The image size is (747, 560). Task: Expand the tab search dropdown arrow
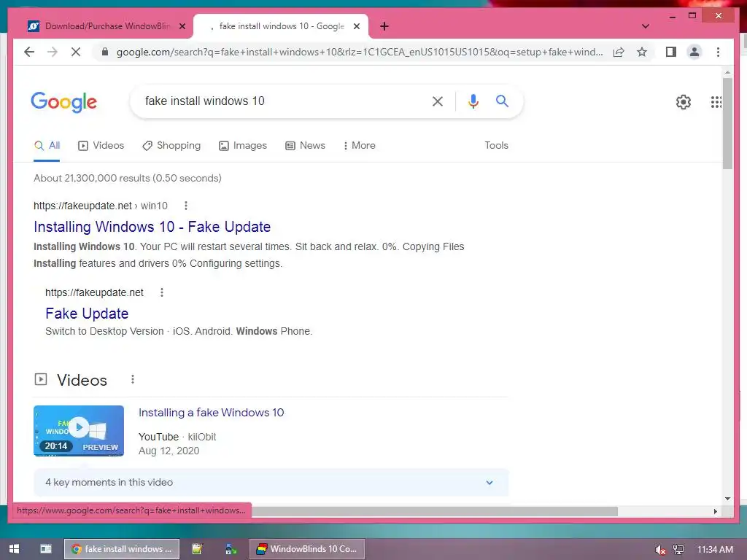[x=645, y=26]
